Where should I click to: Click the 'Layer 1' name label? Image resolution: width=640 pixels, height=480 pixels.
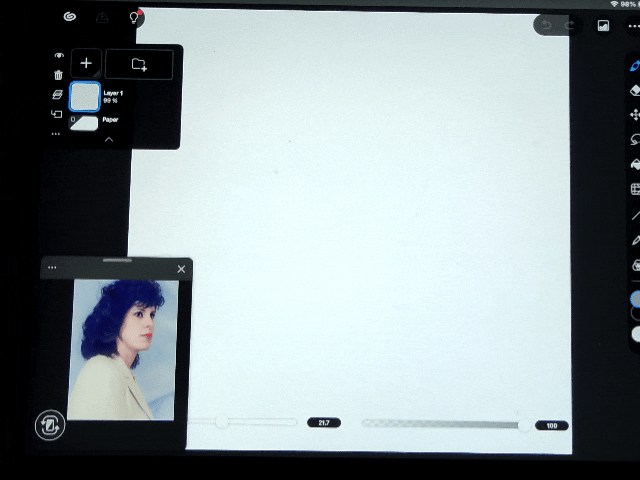pos(113,93)
